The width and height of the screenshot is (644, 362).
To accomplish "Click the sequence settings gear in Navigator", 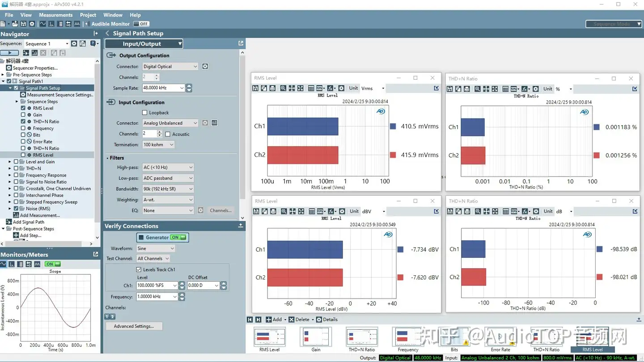I will pos(74,43).
